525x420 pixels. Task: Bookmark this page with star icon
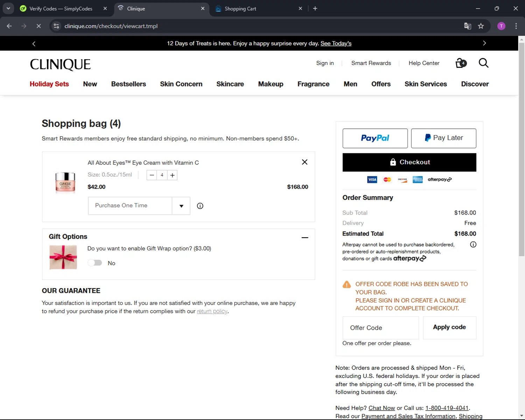(x=481, y=26)
